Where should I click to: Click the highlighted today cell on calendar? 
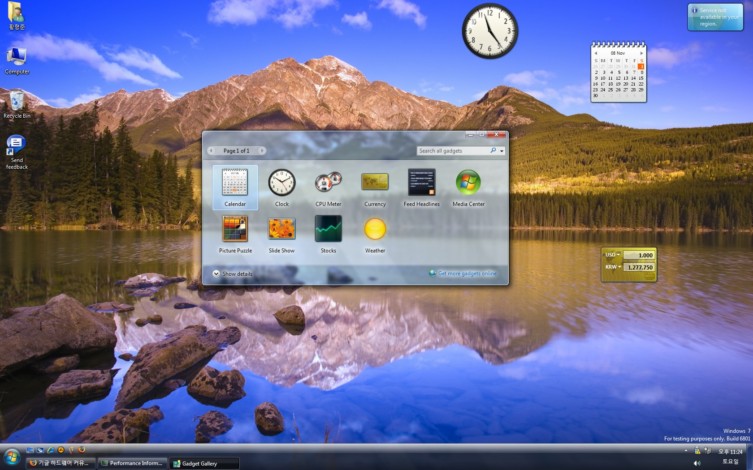pos(641,66)
